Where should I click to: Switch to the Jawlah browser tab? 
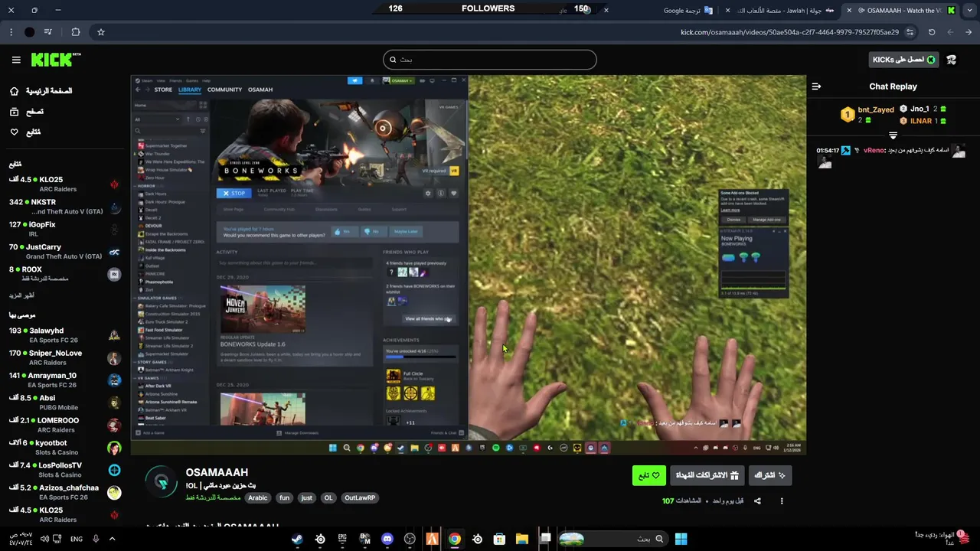(781, 11)
